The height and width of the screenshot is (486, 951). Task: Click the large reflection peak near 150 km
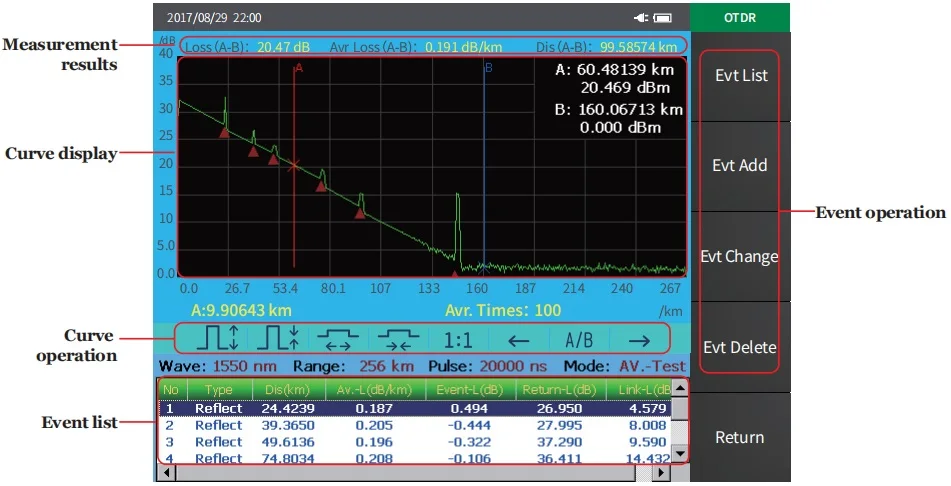458,228
